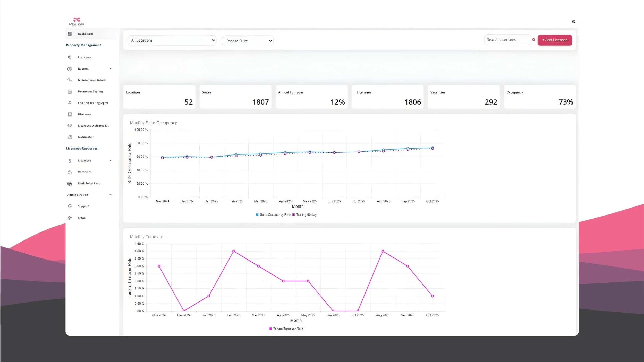Select the Call and Texting Mgmt icon
The height and width of the screenshot is (362, 644).
tap(70, 103)
